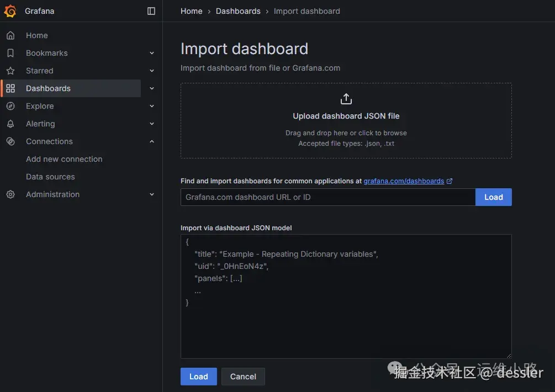
Task: Open Bookmarks in the sidebar
Action: point(47,53)
